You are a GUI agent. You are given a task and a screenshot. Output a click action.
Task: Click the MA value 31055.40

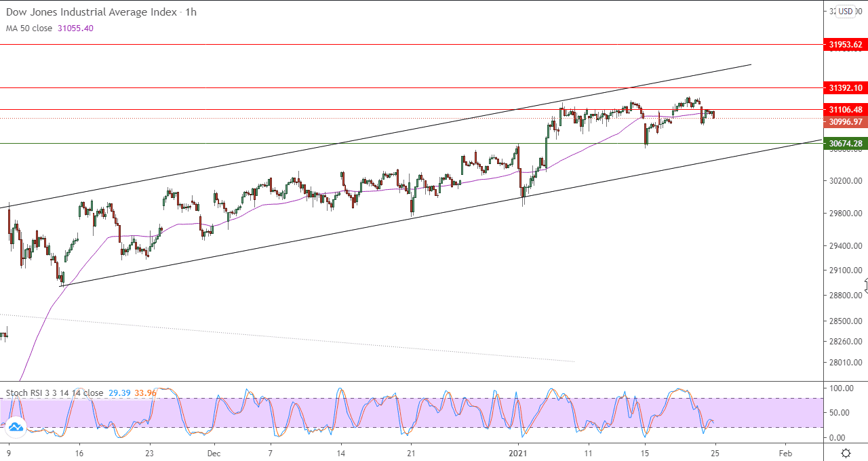[x=77, y=28]
